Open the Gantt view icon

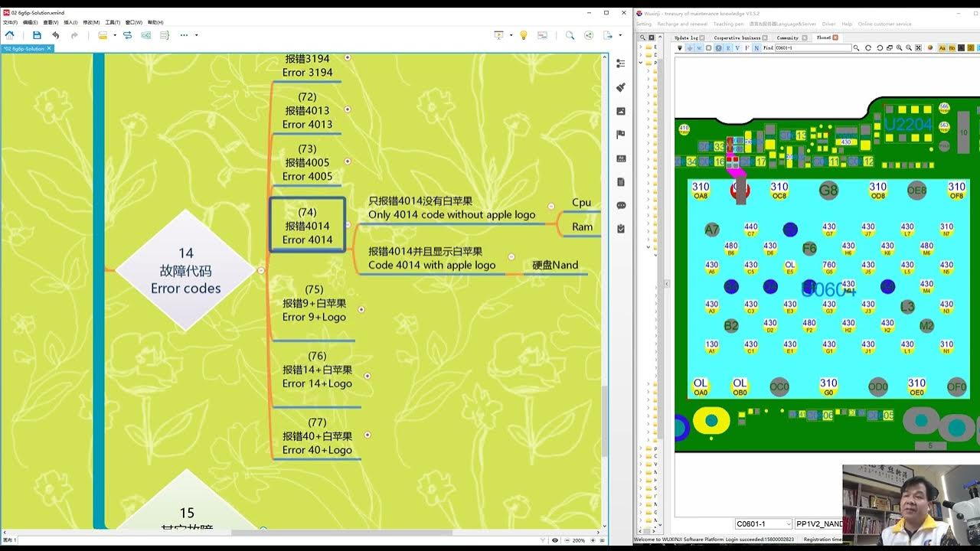coord(543,35)
